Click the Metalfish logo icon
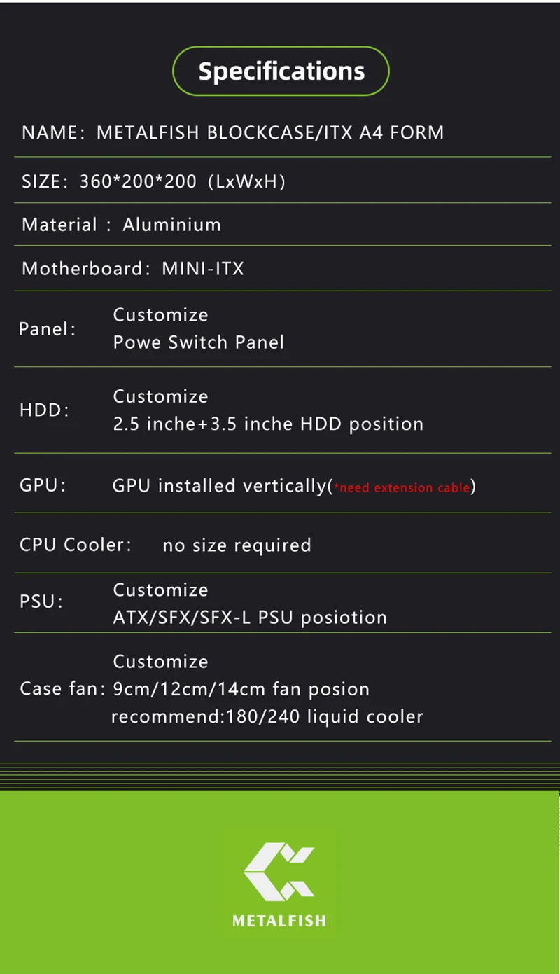 click(x=279, y=872)
